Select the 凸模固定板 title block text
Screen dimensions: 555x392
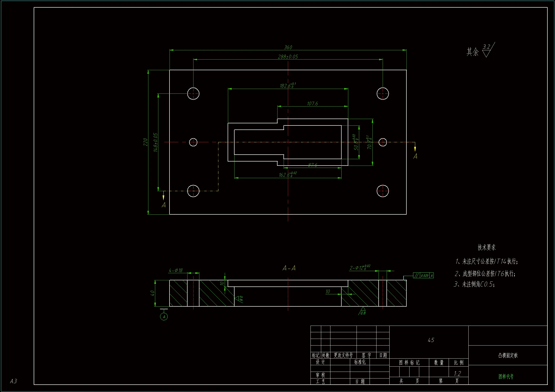[x=508, y=355]
